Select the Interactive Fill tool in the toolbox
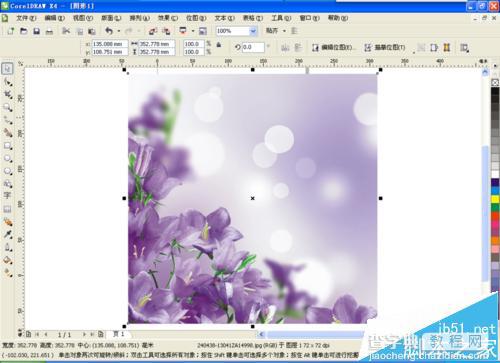Viewport: 500px width, 363px height. tap(8, 273)
